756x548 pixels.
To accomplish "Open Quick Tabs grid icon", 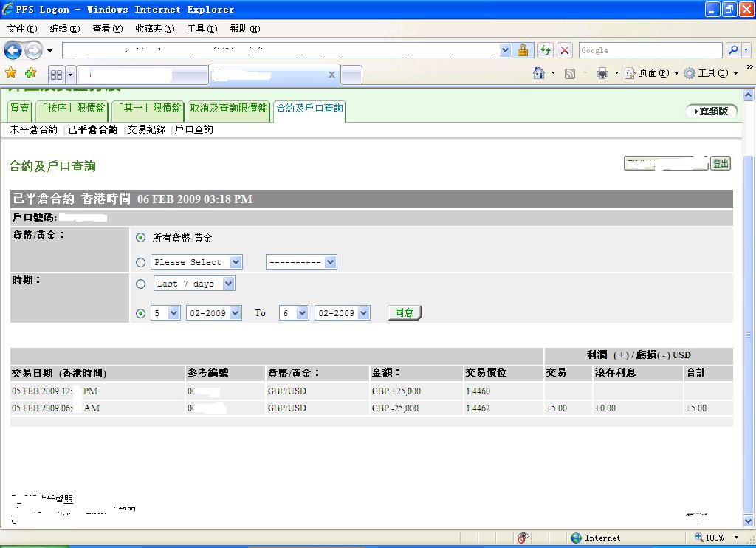I will point(56,75).
